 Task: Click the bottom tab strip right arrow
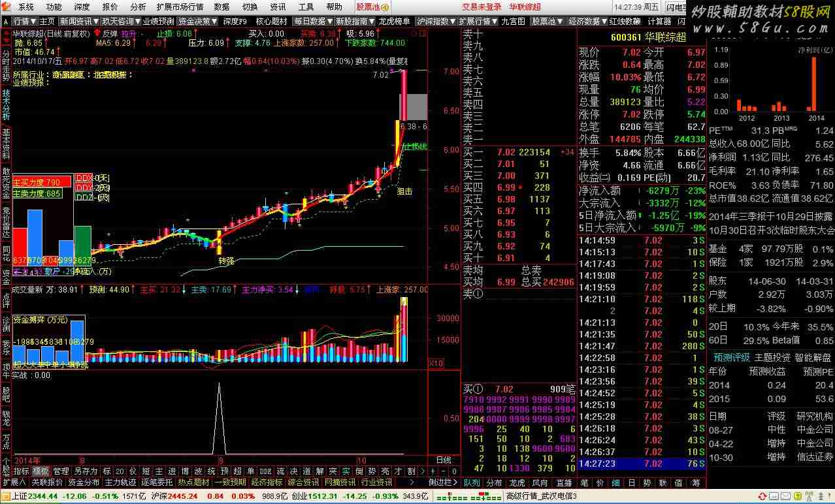coord(412,482)
